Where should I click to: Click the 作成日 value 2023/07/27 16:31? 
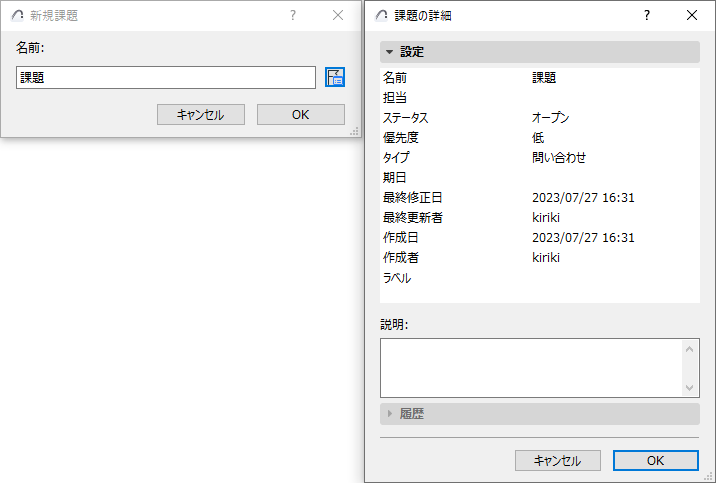(x=583, y=238)
